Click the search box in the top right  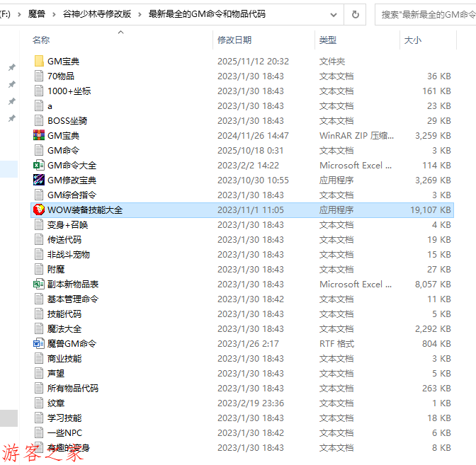pyautogui.click(x=425, y=14)
